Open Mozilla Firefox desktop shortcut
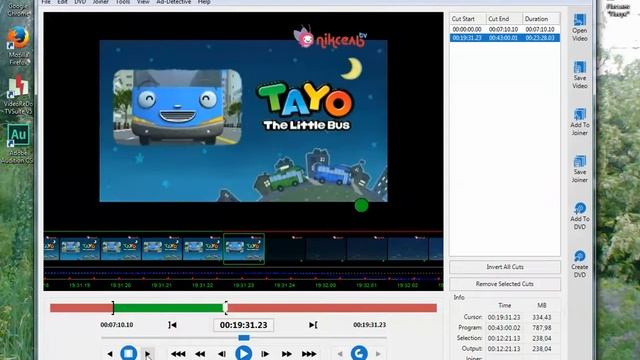Viewport: 640px width, 360px height. (x=18, y=46)
